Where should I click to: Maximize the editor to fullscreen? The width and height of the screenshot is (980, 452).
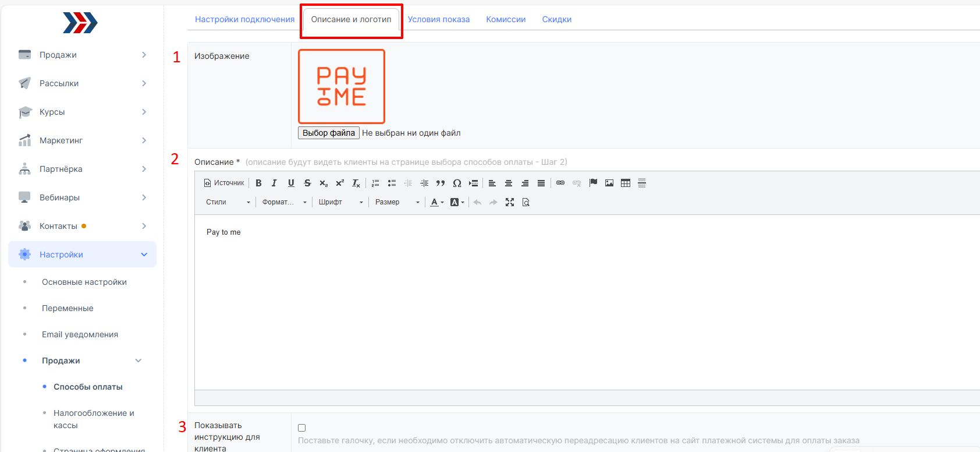pyautogui.click(x=510, y=202)
